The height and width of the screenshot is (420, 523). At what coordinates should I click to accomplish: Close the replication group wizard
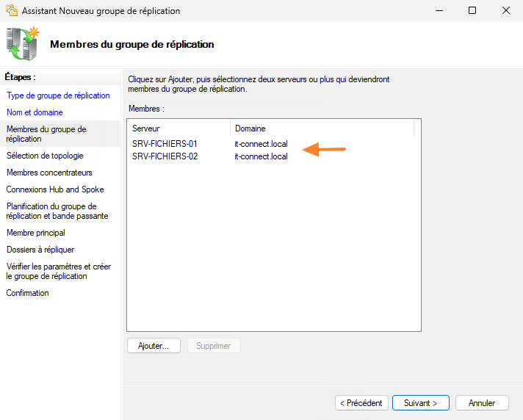tap(506, 11)
